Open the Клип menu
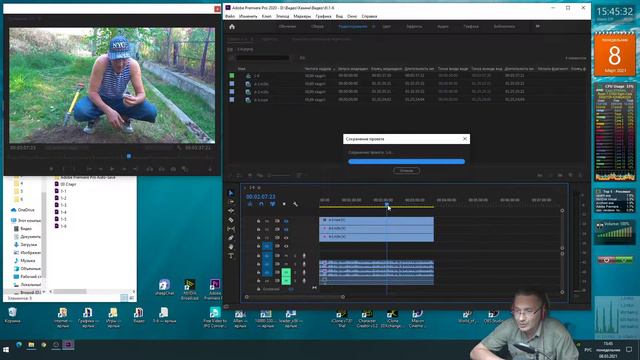 coord(266,16)
